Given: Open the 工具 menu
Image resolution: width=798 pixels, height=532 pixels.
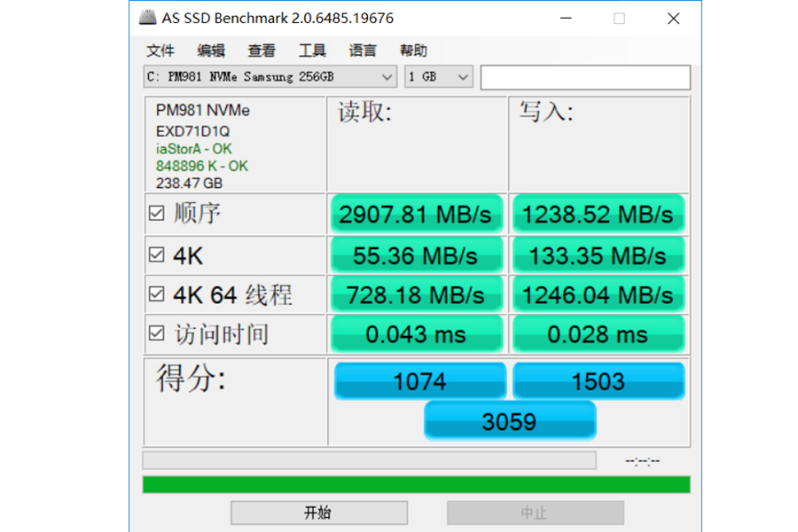Looking at the screenshot, I should click(x=312, y=51).
